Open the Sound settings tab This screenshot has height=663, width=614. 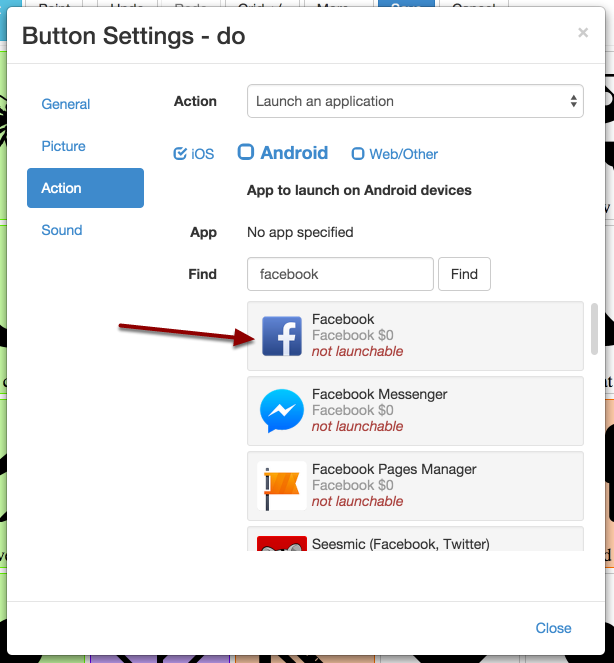point(62,230)
